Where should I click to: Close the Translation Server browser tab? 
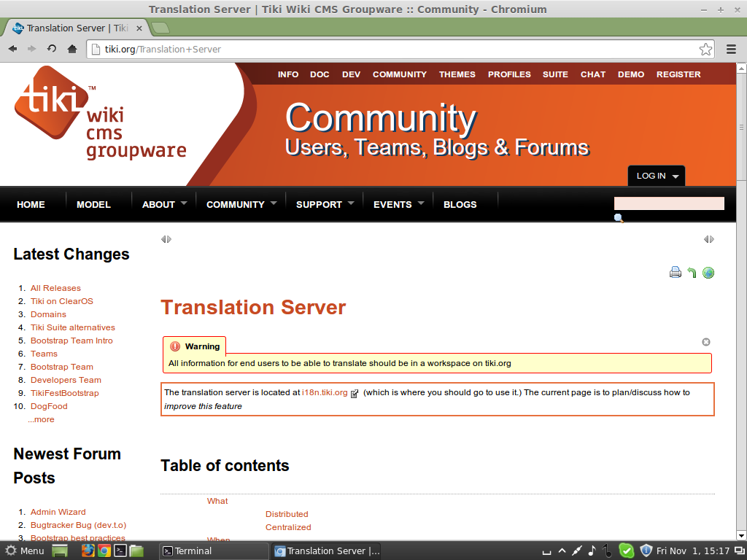point(139,28)
